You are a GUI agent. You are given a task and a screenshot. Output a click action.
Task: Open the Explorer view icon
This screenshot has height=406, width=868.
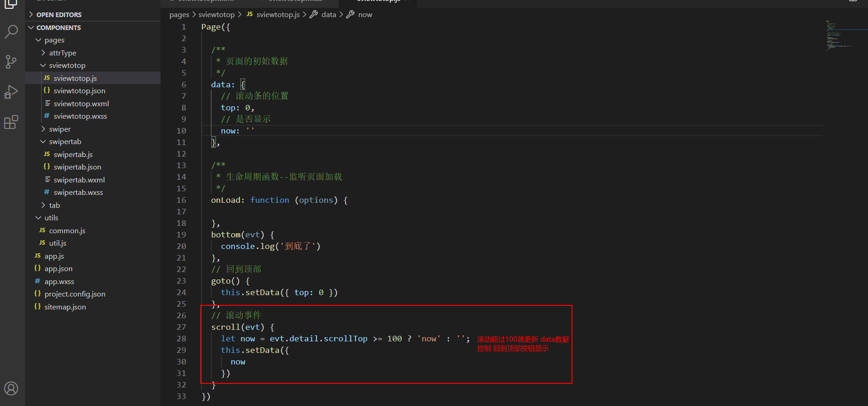click(11, 4)
